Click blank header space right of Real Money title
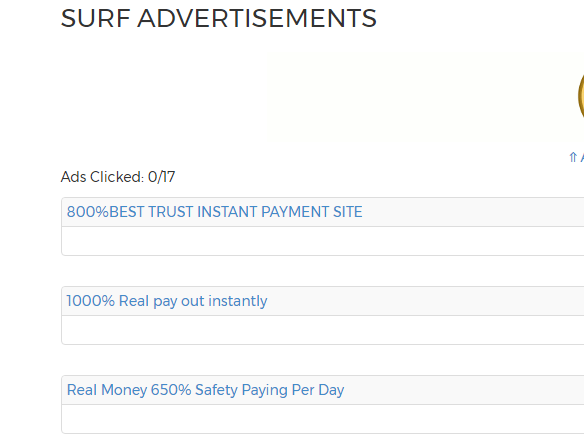584x438 pixels. tap(464, 390)
